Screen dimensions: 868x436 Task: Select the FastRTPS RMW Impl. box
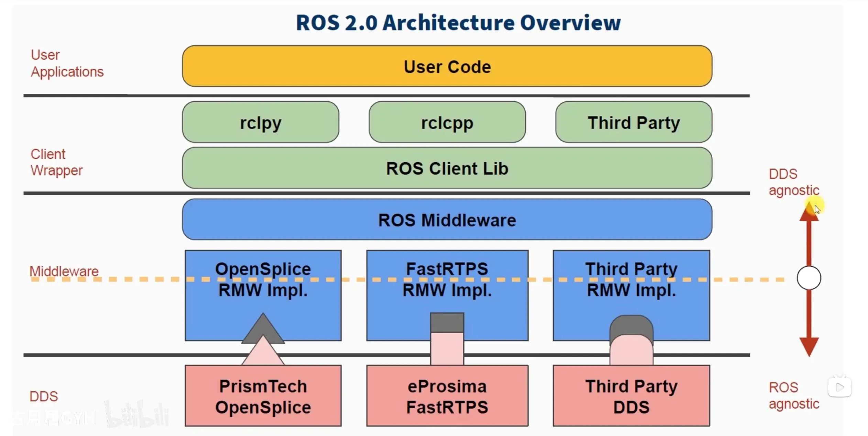[447, 295]
